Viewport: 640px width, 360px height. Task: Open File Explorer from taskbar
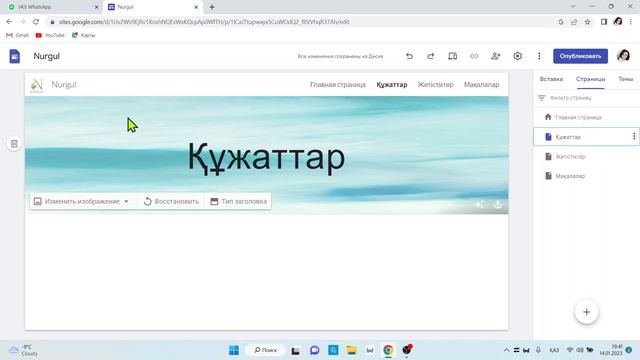[351, 350]
